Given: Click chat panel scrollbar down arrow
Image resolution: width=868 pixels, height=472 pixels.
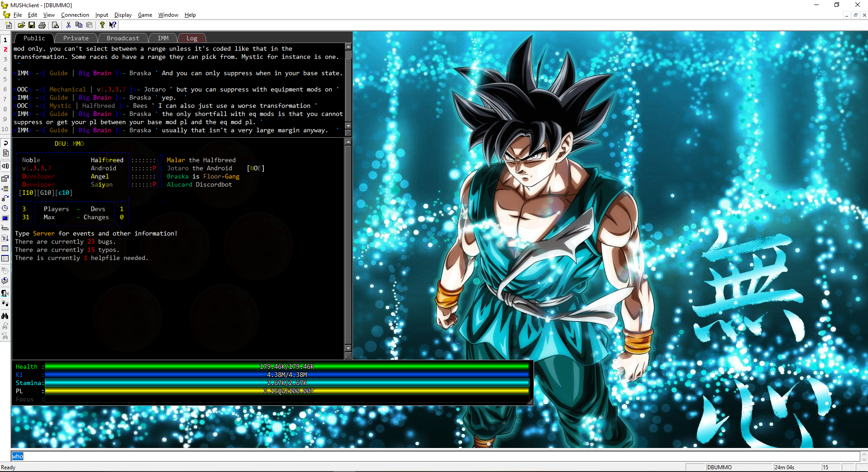Looking at the screenshot, I should point(348,125).
